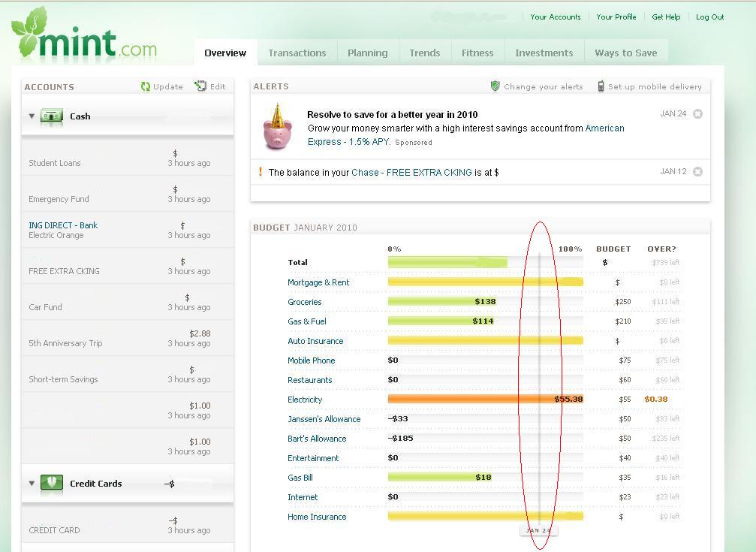
Task: Click the mobile phone icon beside Set up mobile delivery
Action: pos(601,86)
